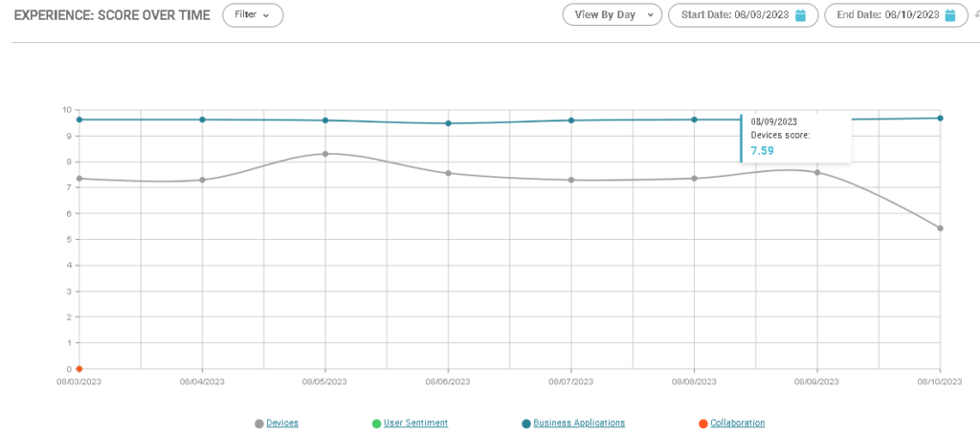Select Devices data point on 08/10/2023
The width and height of the screenshot is (980, 435).
[x=941, y=228]
